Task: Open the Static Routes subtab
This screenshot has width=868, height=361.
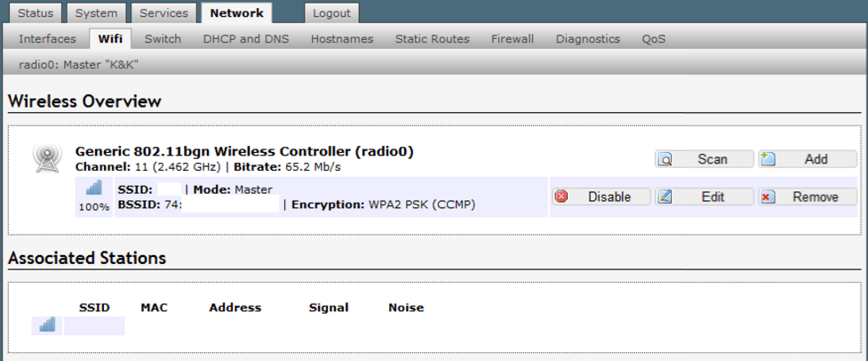Action: (x=432, y=39)
